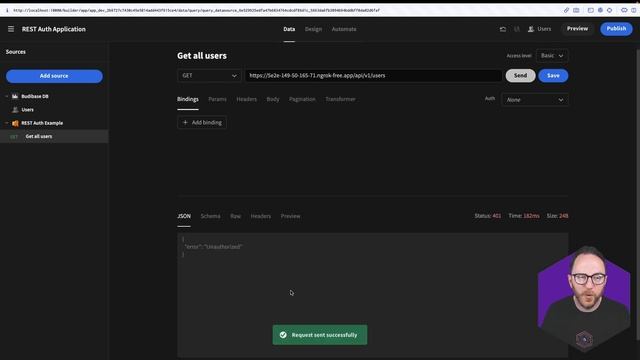This screenshot has height=360, width=640.
Task: Click the extensions icon in browser toolbar
Action: coord(609,10)
